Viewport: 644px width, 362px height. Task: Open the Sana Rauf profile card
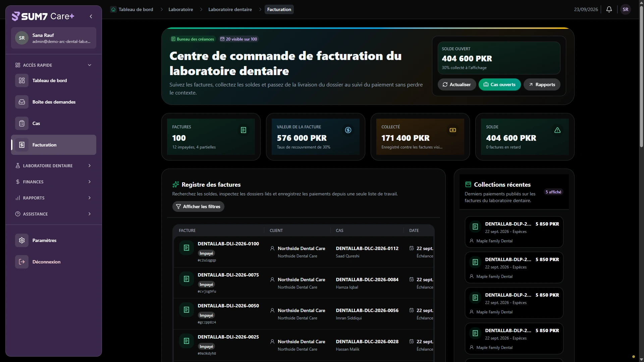(x=54, y=38)
